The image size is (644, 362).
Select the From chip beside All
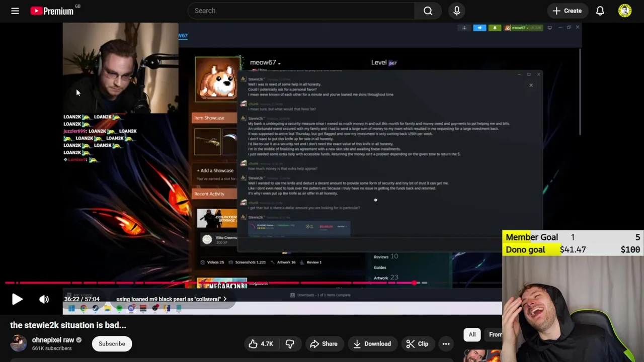494,334
